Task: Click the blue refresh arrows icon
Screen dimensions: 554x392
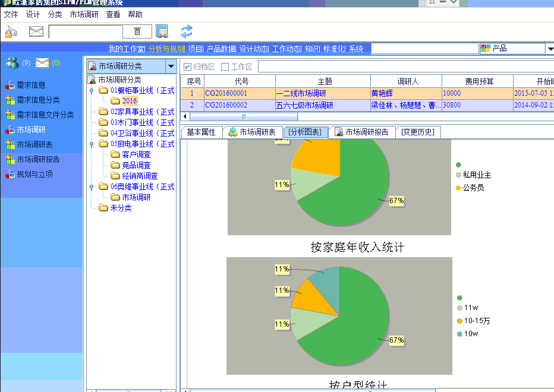Action: [187, 31]
